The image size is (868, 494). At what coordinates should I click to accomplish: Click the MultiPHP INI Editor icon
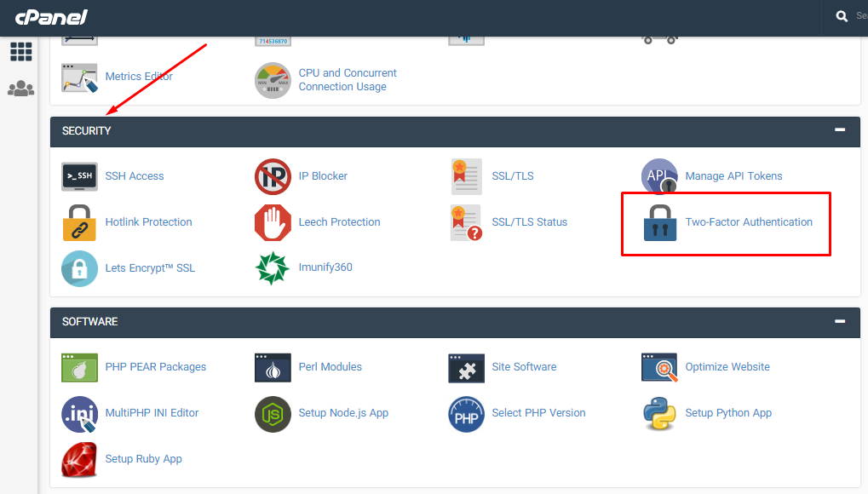[80, 414]
